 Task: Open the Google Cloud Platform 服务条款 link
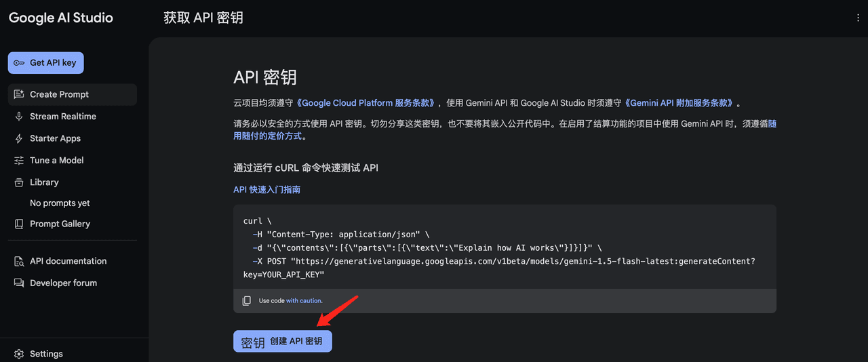(x=366, y=103)
